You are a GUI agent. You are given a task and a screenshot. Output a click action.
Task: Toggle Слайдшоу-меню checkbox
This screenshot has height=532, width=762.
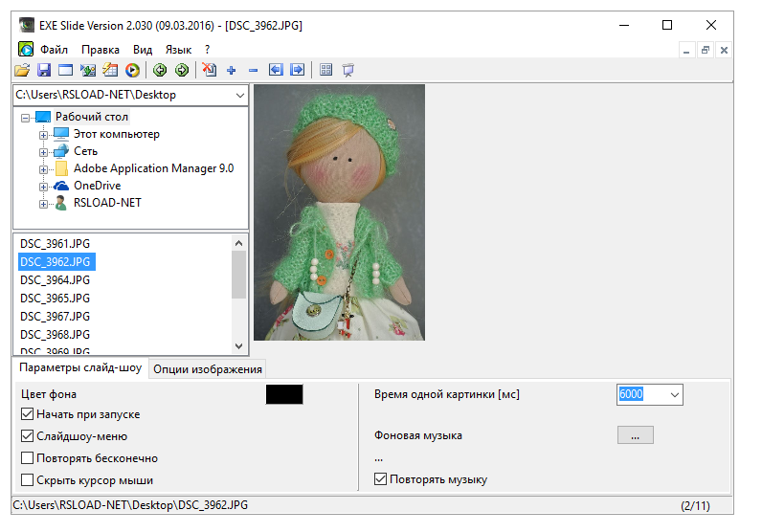pyautogui.click(x=27, y=435)
